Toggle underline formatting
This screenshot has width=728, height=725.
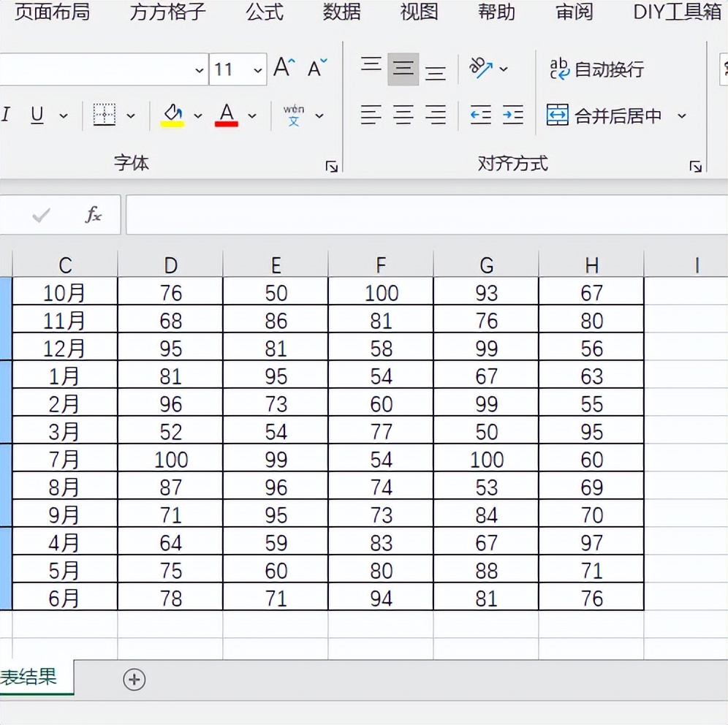coord(37,115)
